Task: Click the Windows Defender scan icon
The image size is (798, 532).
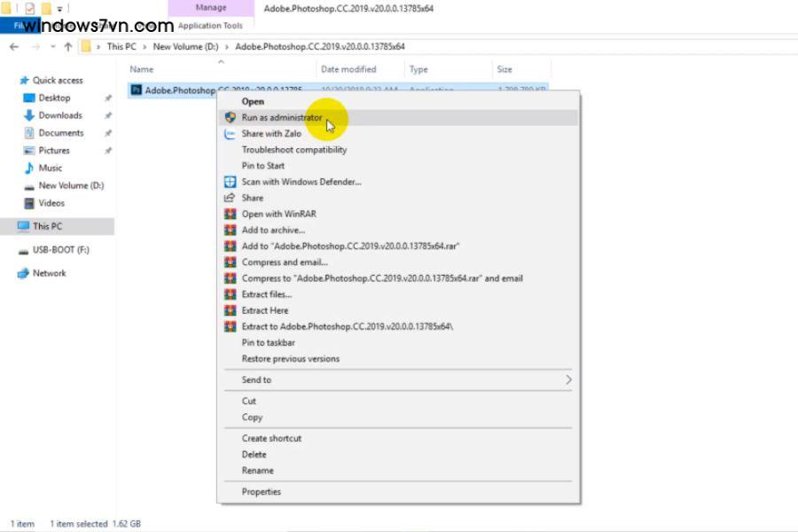Action: pyautogui.click(x=230, y=182)
